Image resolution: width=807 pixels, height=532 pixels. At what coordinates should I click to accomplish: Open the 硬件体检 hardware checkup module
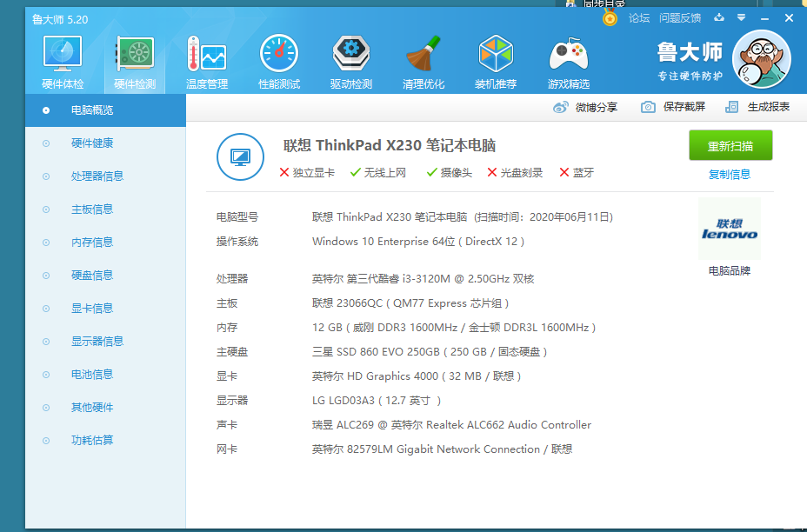pyautogui.click(x=63, y=63)
